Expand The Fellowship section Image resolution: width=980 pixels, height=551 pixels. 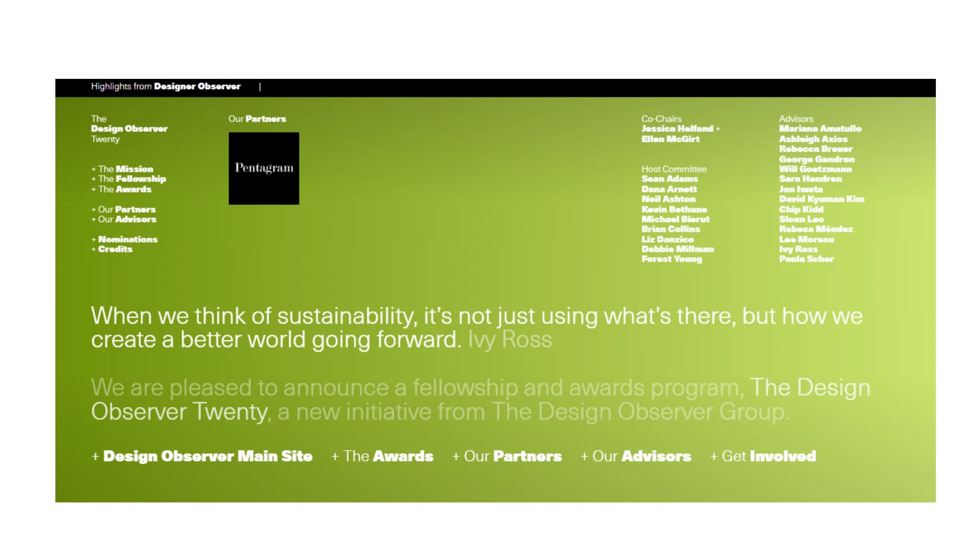pos(128,179)
